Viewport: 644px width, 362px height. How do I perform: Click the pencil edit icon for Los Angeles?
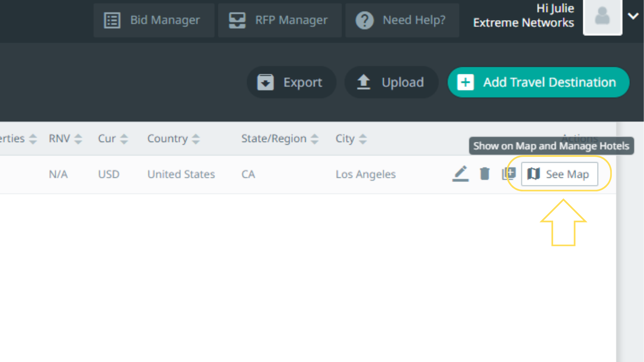(x=460, y=174)
